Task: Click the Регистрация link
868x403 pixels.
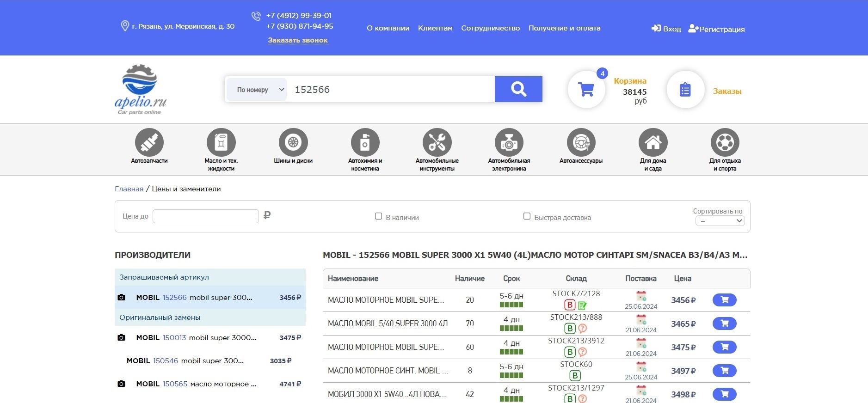Action: pyautogui.click(x=716, y=29)
